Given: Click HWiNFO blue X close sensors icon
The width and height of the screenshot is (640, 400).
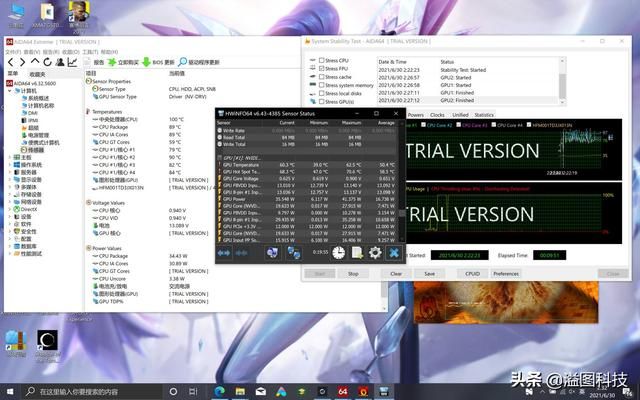Looking at the screenshot, I should pos(394,253).
